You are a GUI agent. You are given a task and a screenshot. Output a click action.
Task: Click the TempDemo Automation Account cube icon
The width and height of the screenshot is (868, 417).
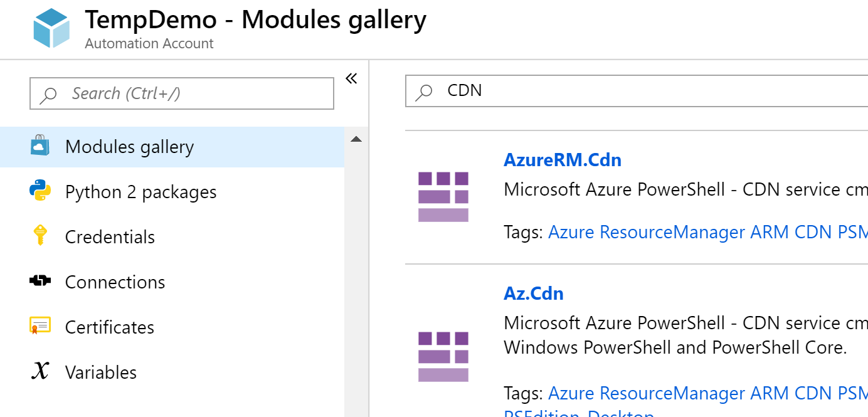tap(51, 28)
